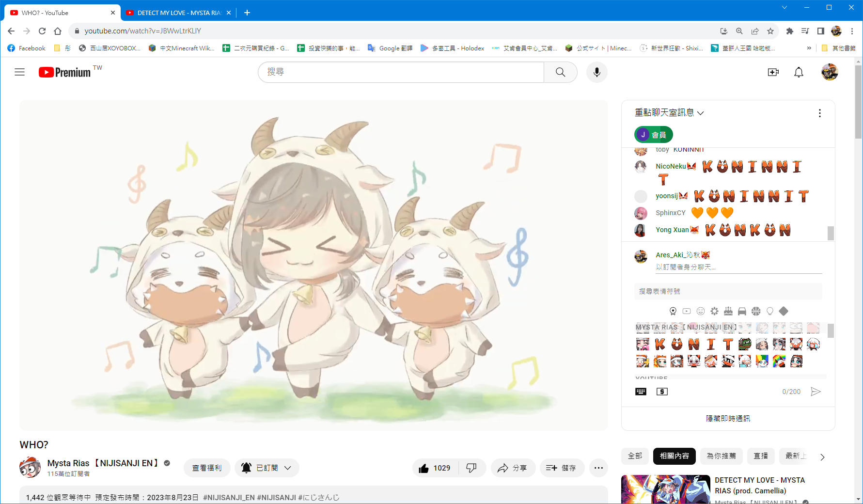Screen dimensions: 863x504
Task: Click the 會員 member chip in chat
Action: (653, 135)
